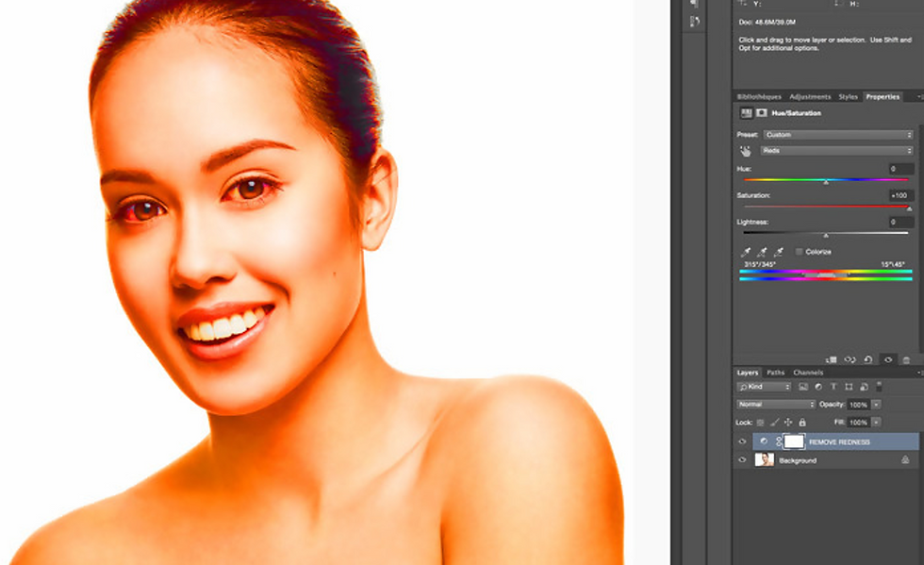Image resolution: width=924 pixels, height=565 pixels.
Task: Switch to the Styles tab
Action: (x=848, y=97)
